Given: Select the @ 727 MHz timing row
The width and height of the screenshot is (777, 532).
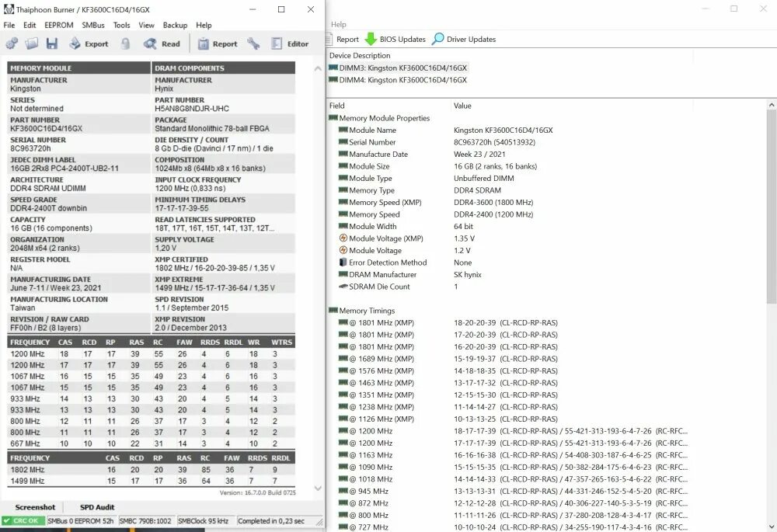Looking at the screenshot, I should [513, 527].
